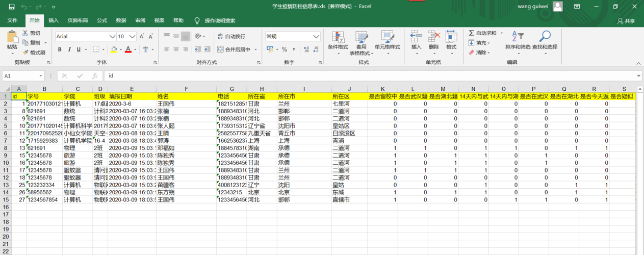Open the Arial font name dropdown

[113, 37]
